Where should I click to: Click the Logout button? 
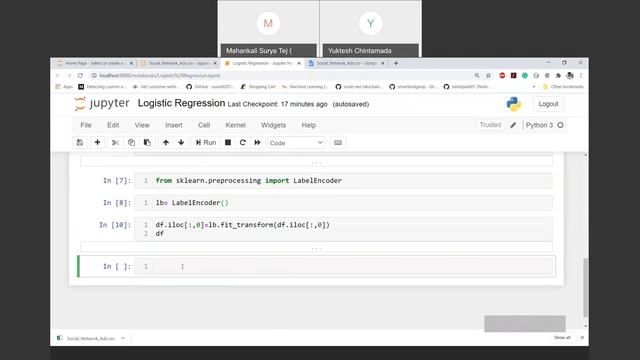[x=548, y=104]
